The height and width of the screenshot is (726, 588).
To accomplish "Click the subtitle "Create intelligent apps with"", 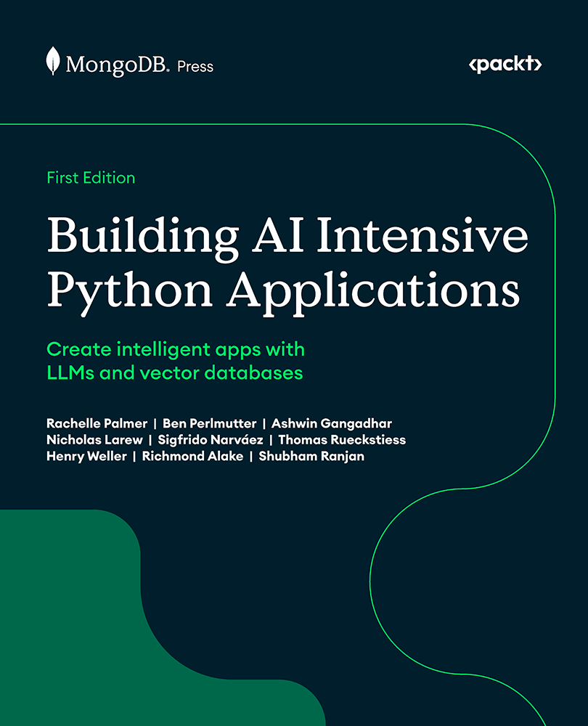I will [x=176, y=349].
